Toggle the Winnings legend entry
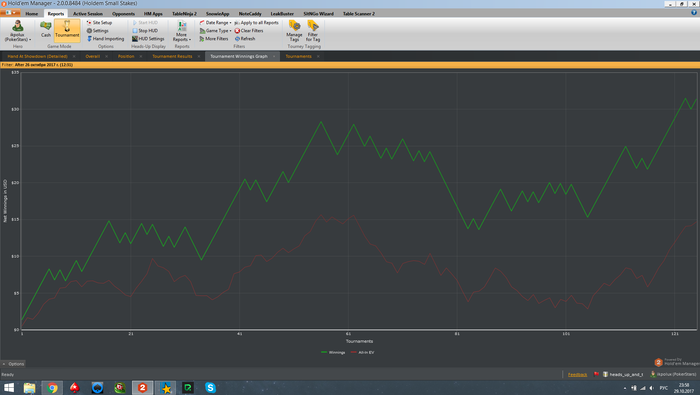 click(333, 353)
